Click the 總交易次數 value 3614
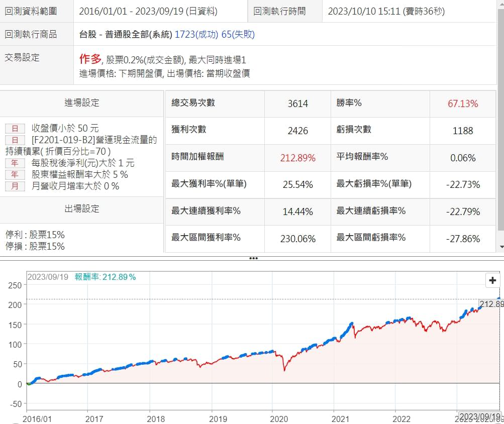This screenshot has width=504, height=424. [x=297, y=104]
